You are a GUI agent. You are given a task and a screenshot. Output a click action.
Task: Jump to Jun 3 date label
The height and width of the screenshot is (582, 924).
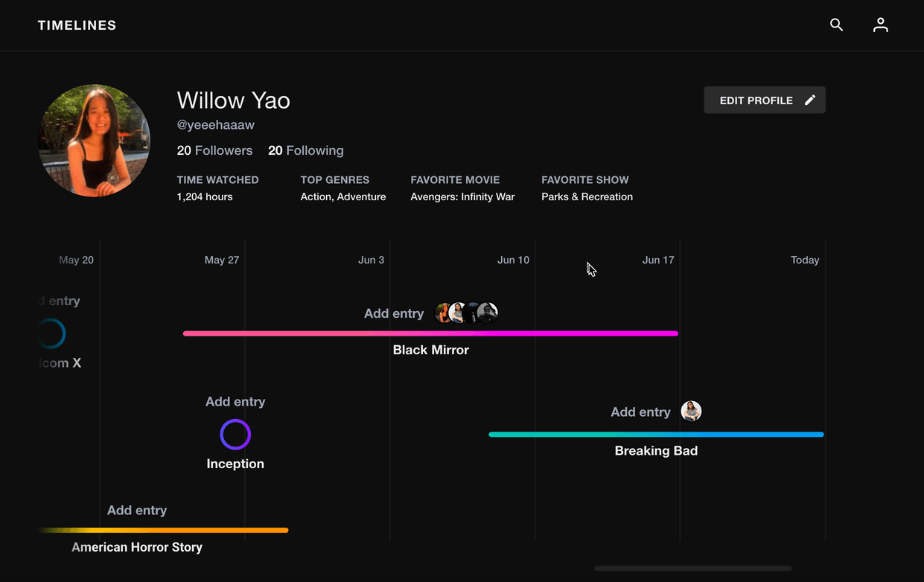(x=371, y=260)
